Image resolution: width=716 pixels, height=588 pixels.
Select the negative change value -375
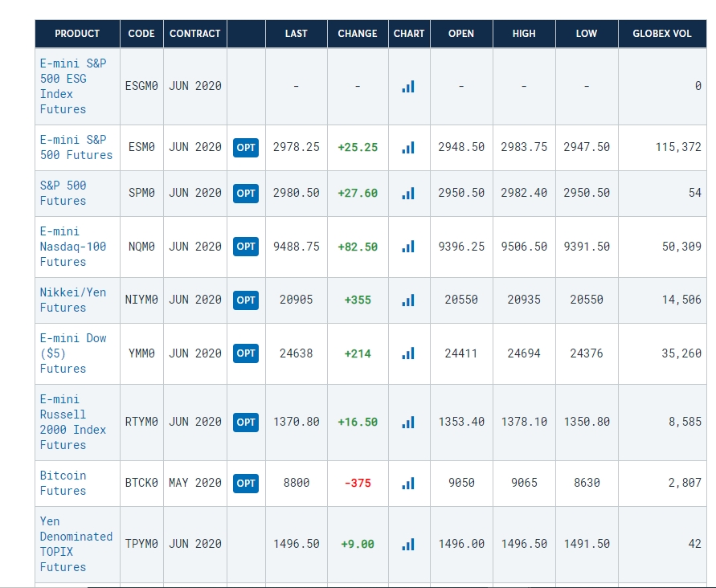(358, 483)
